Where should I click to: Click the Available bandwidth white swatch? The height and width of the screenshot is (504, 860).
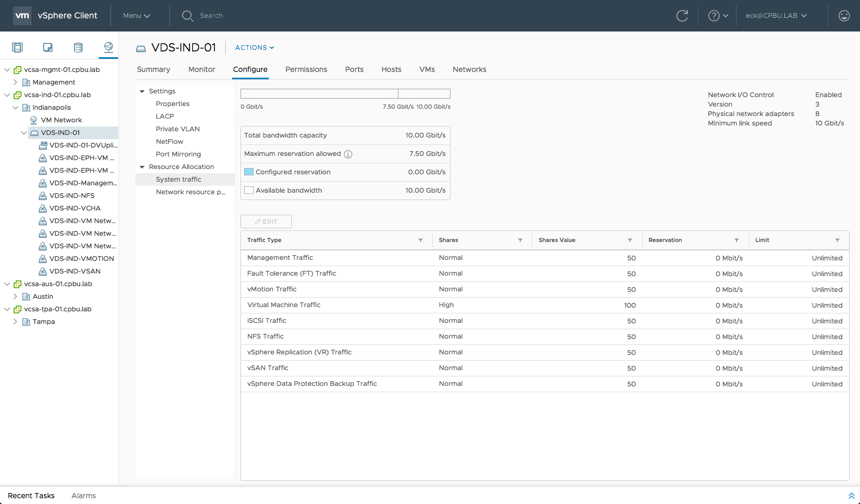[x=249, y=190]
